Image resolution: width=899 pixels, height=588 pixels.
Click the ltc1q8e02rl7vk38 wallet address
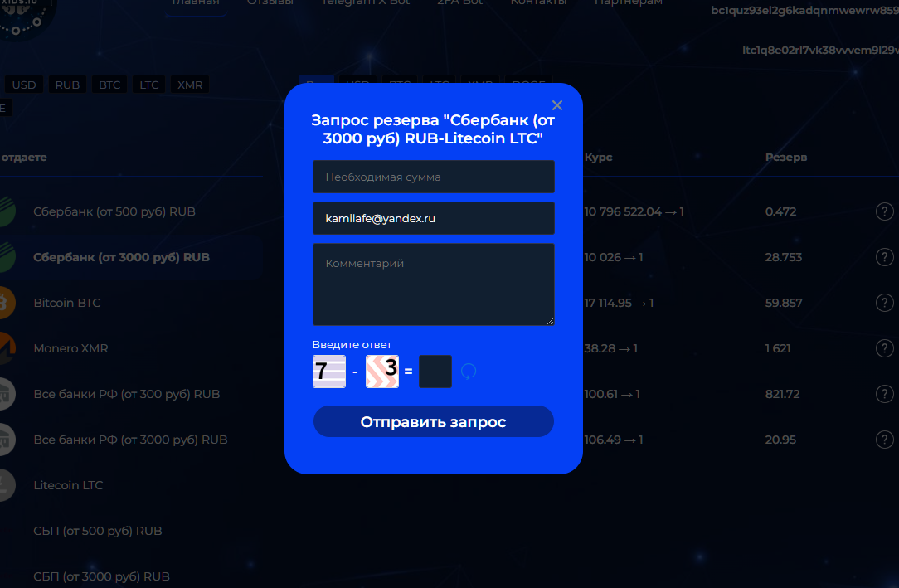(820, 51)
